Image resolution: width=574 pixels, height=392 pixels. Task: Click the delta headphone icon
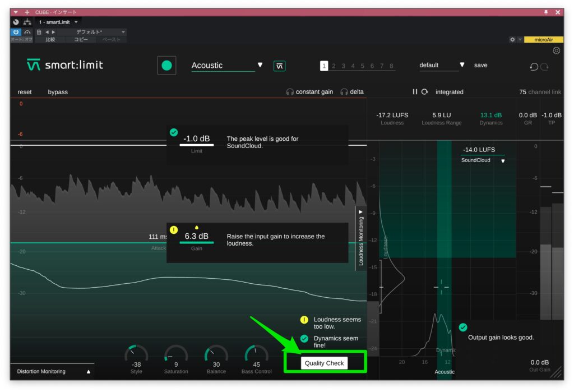[344, 92]
